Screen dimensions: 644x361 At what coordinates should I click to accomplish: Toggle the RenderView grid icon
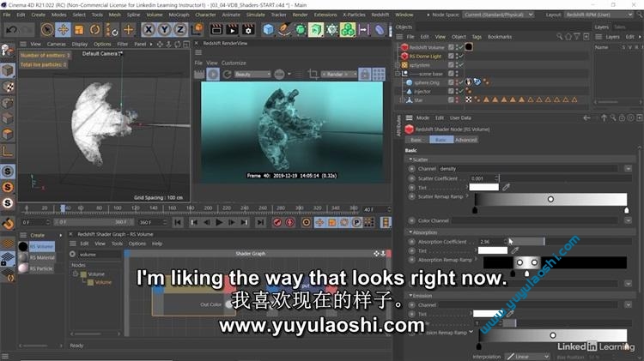tap(379, 75)
